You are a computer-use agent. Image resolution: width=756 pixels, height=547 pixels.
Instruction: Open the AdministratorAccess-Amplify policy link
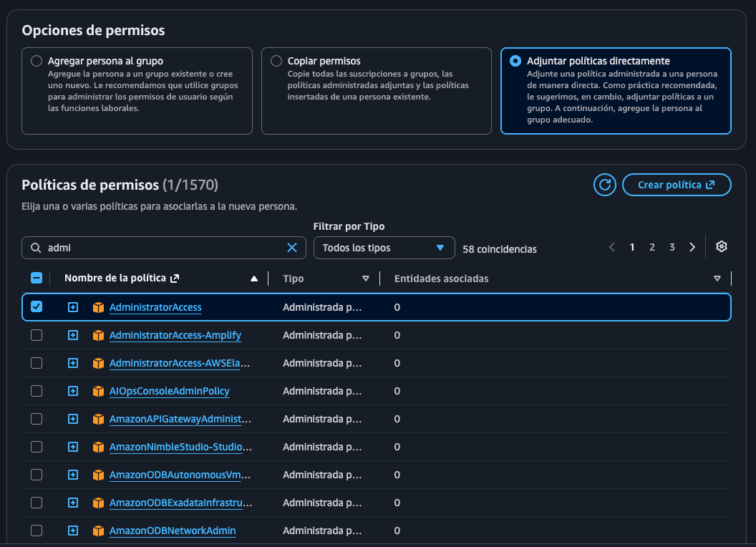pyautogui.click(x=175, y=335)
